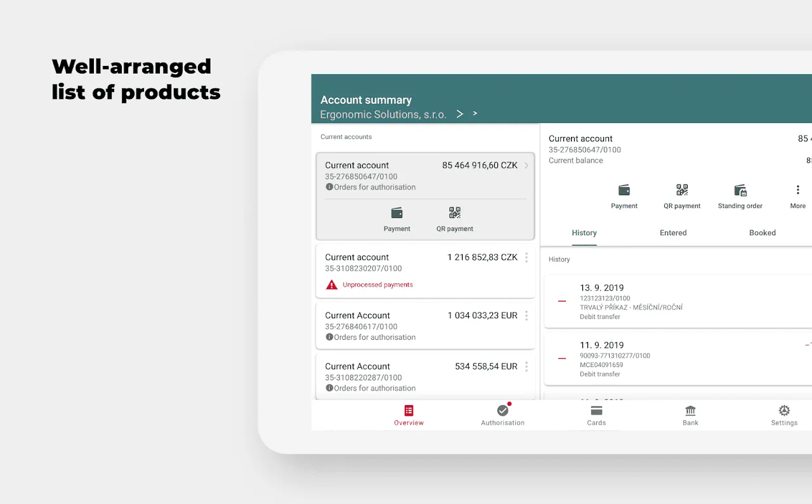Open Payment icon in the account detail panel
Image resolution: width=812 pixels, height=504 pixels.
click(624, 190)
